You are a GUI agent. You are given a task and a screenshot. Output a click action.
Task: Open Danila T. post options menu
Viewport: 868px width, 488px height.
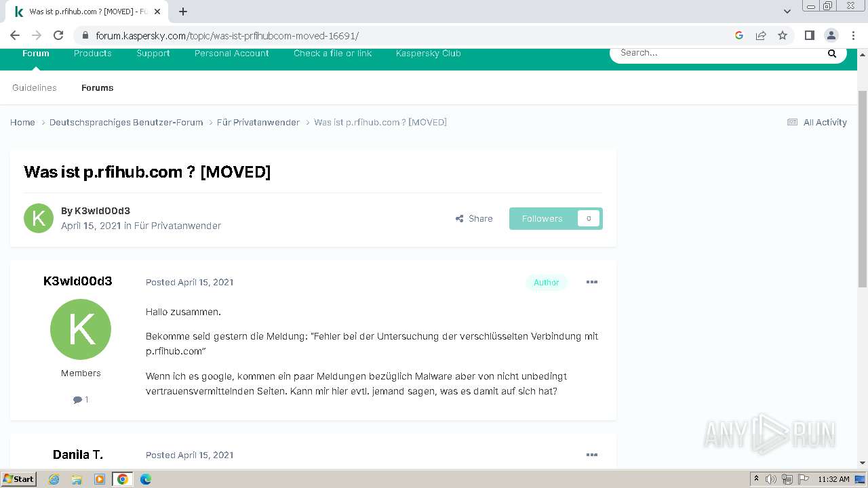pos(592,455)
